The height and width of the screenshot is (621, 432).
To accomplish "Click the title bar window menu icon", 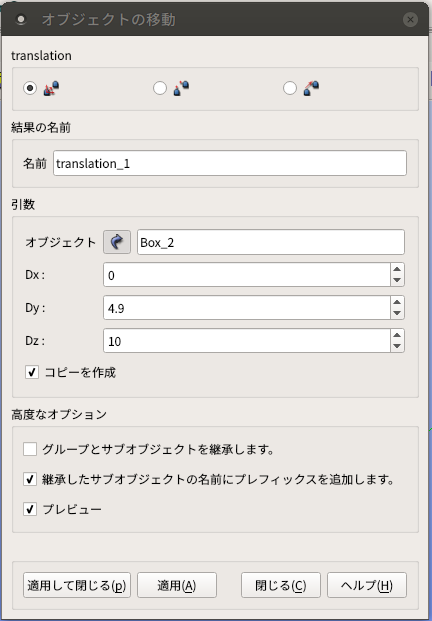I will coord(21,19).
